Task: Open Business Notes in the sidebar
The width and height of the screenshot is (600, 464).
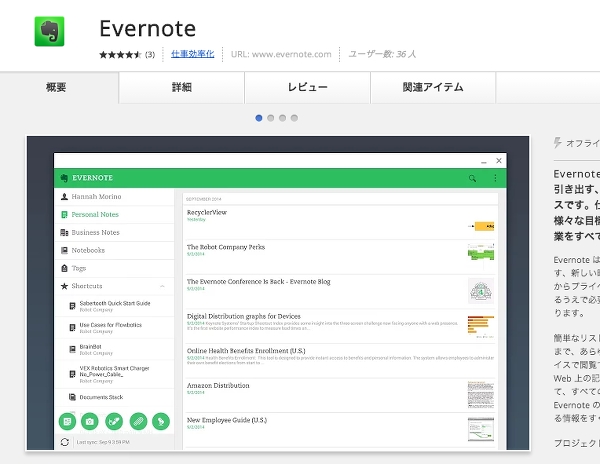Action: pos(114,233)
